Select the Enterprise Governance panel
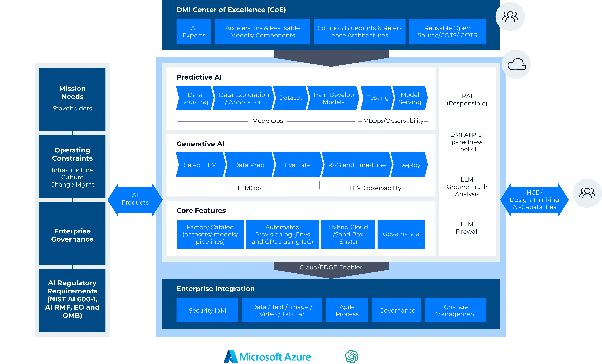602x364 pixels. pyautogui.click(x=72, y=233)
